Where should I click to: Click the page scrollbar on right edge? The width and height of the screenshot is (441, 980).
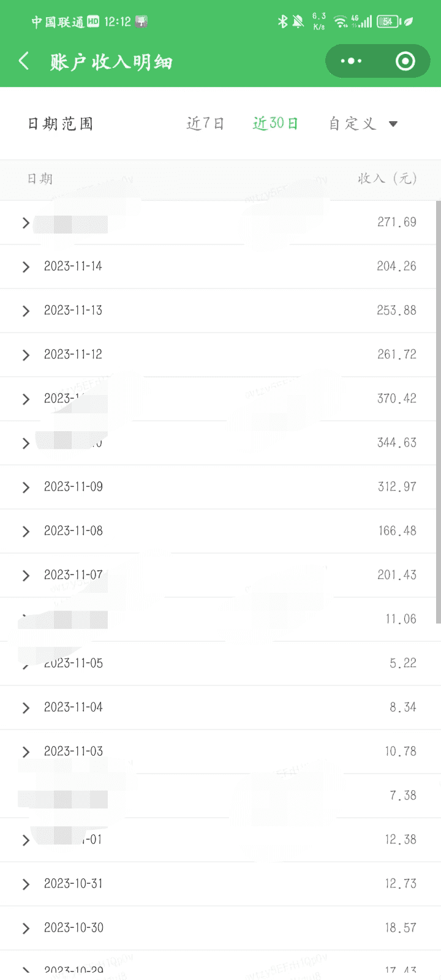pos(438,410)
